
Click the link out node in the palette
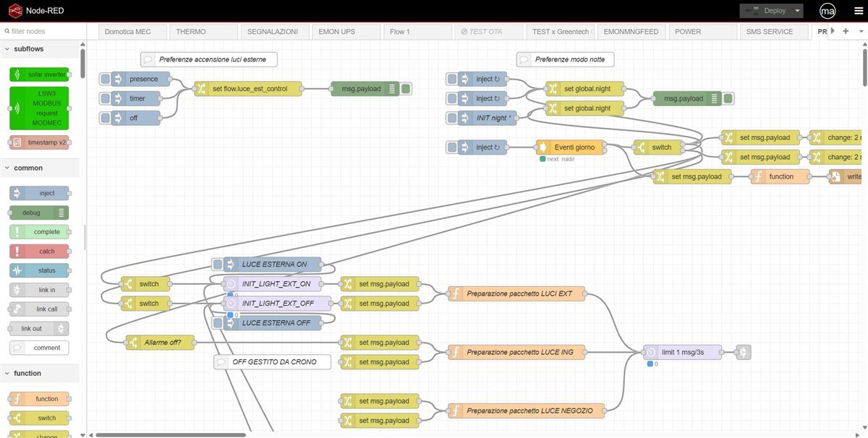coord(40,328)
